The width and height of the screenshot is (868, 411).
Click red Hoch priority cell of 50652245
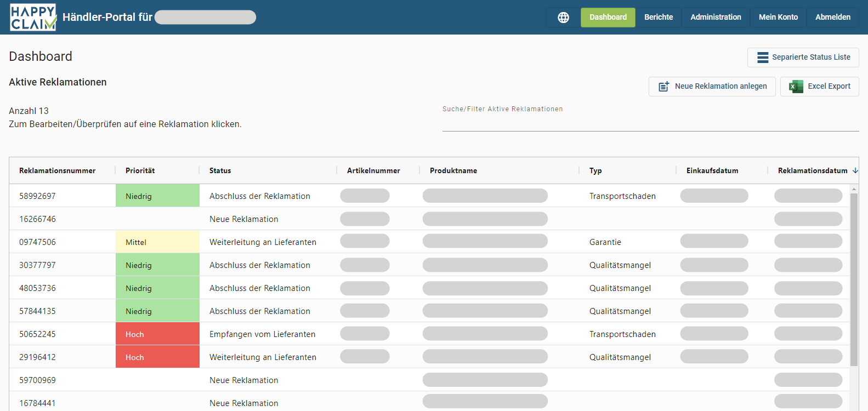coord(157,334)
